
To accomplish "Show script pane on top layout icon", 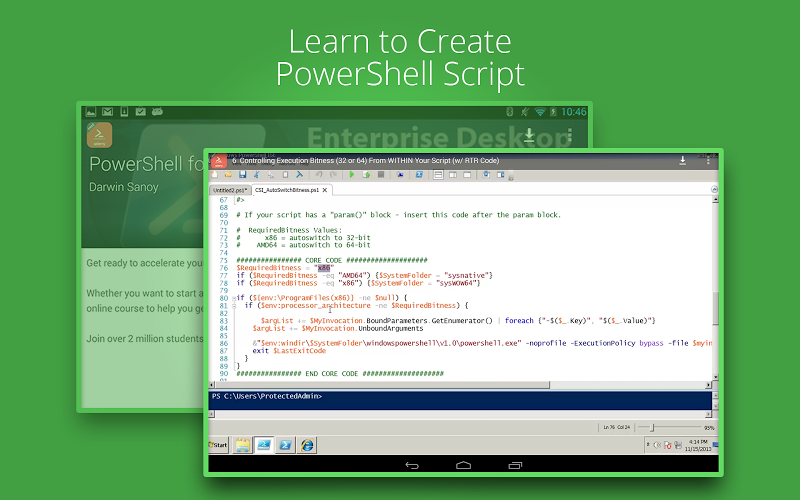I will pyautogui.click(x=438, y=174).
